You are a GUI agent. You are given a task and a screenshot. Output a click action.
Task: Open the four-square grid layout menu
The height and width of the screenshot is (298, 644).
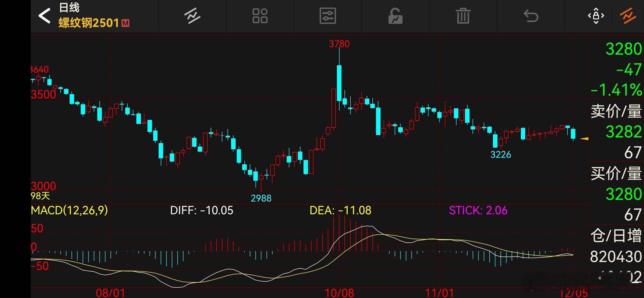coord(260,16)
